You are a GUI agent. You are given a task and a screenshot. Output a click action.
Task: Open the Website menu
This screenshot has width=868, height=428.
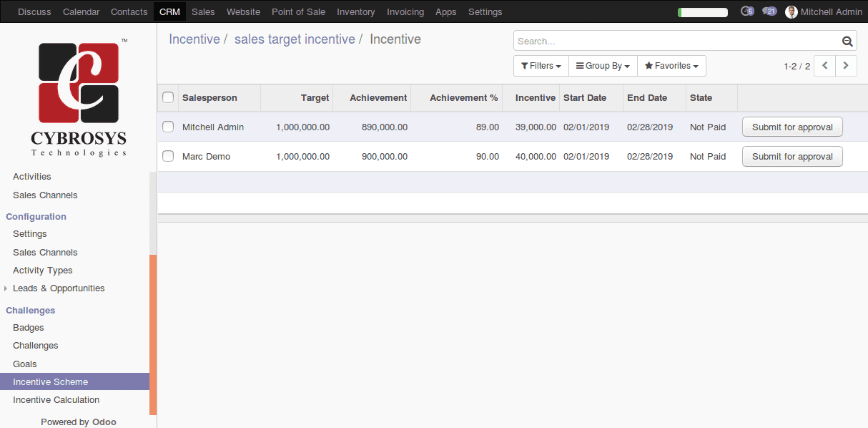coord(243,11)
